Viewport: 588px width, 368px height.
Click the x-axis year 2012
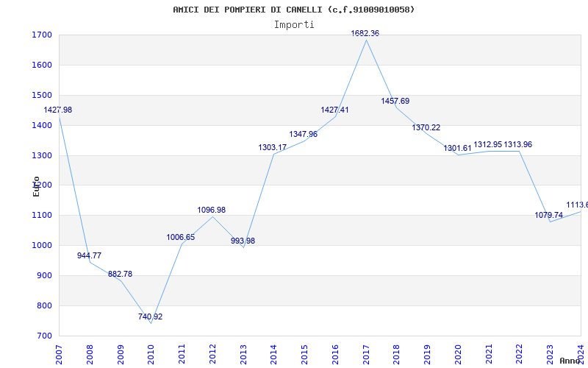point(212,355)
